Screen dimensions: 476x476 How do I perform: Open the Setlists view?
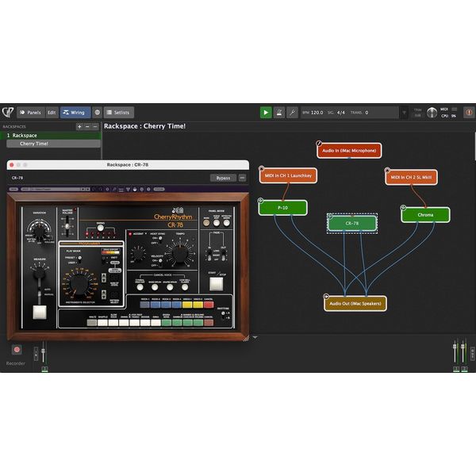(118, 113)
